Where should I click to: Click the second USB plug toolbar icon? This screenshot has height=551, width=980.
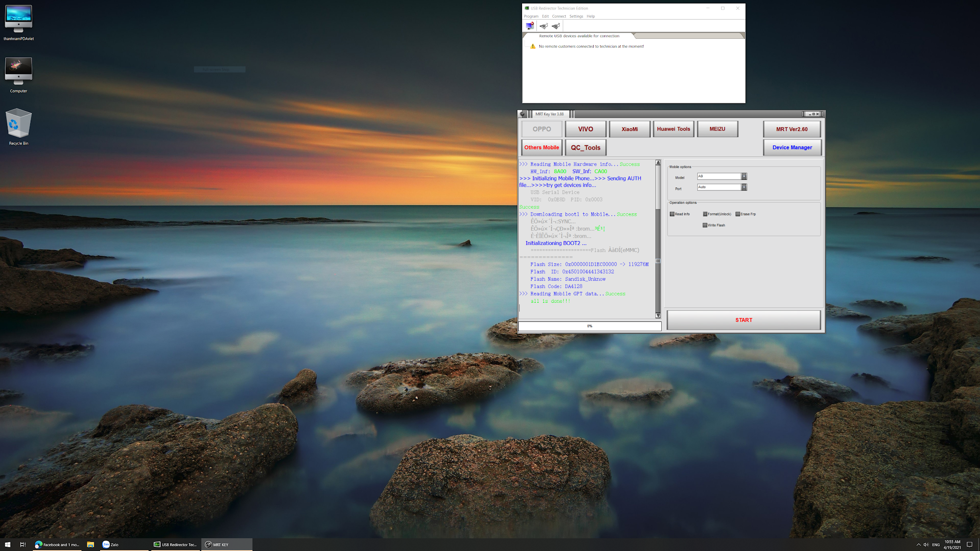click(x=556, y=26)
